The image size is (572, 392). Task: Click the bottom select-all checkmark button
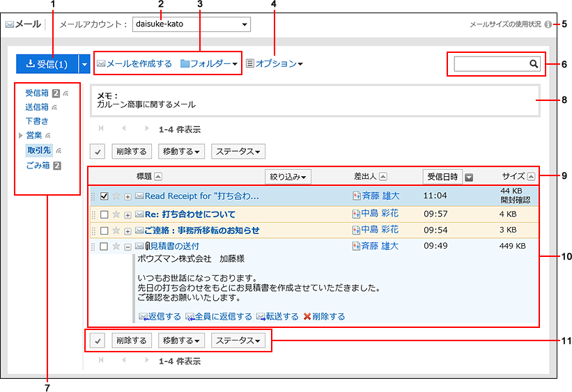pyautogui.click(x=98, y=340)
